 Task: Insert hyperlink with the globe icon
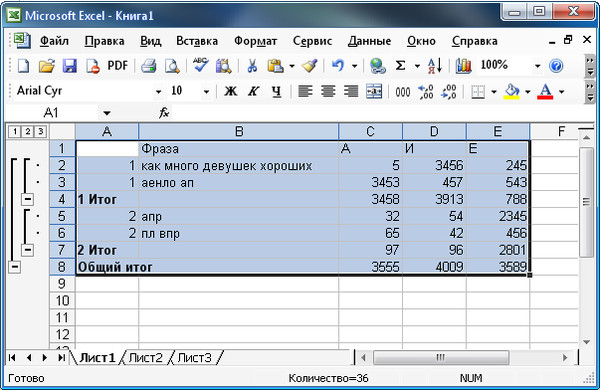377,66
